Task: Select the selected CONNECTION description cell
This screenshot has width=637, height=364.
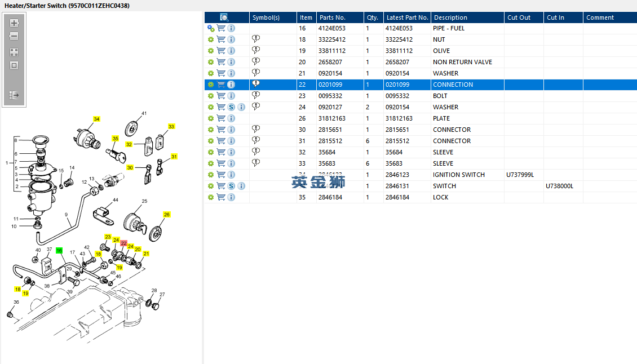Action: click(467, 85)
